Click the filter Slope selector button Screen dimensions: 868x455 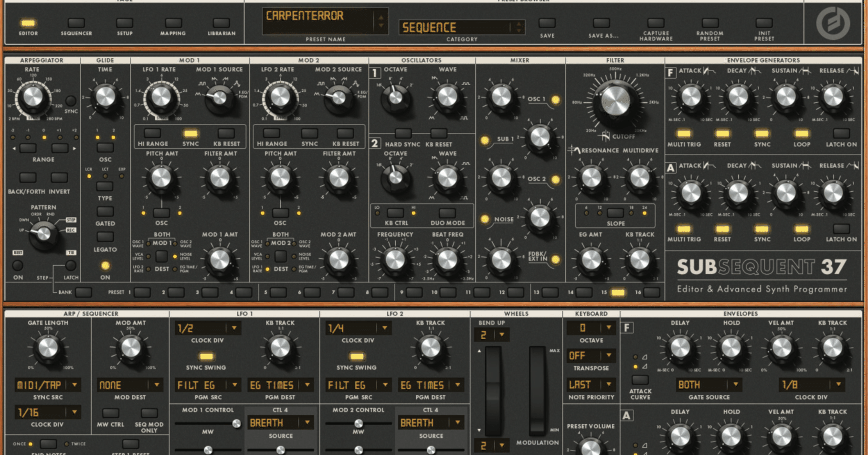615,213
